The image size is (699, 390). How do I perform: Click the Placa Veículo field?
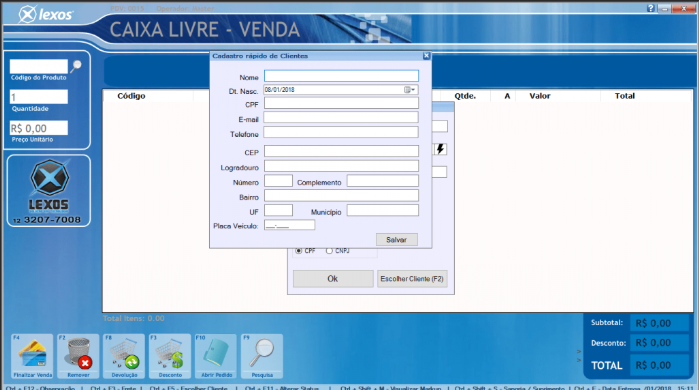[289, 225]
